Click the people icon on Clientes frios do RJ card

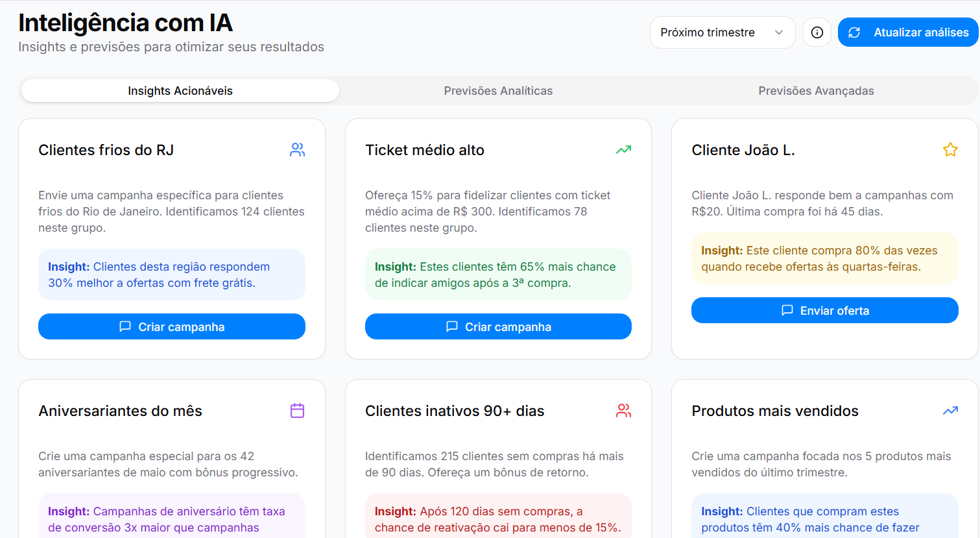pyautogui.click(x=297, y=149)
